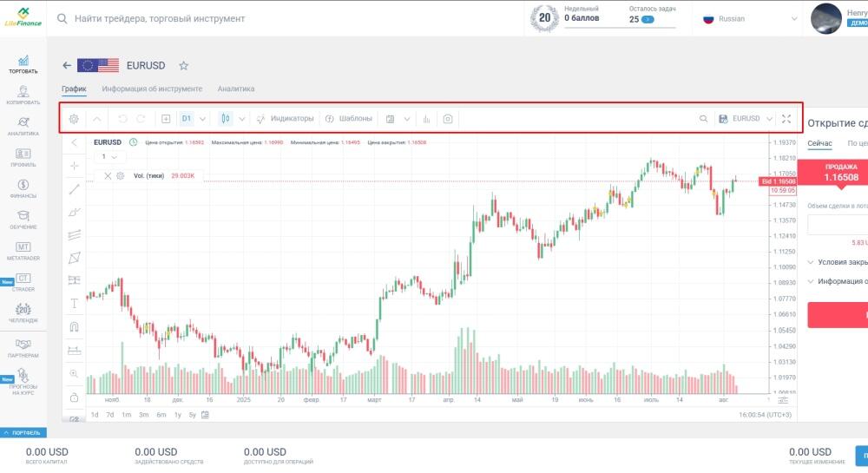
Task: Select the candlestick chart type icon
Action: click(226, 118)
